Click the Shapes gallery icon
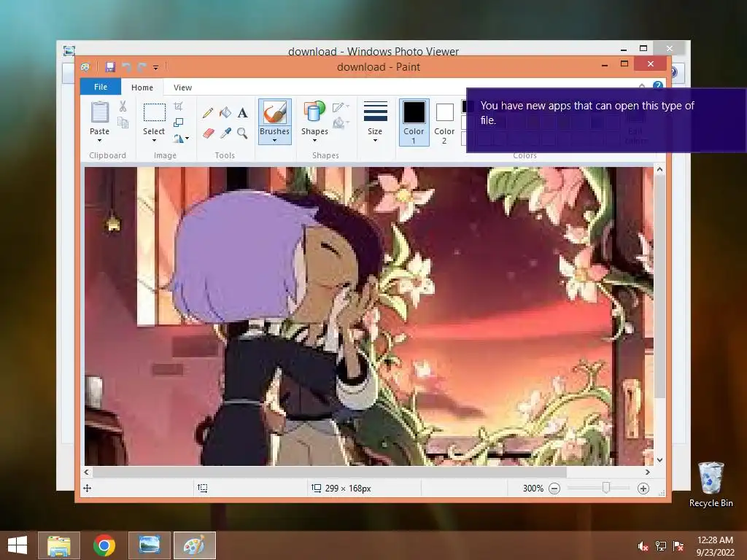 [314, 112]
